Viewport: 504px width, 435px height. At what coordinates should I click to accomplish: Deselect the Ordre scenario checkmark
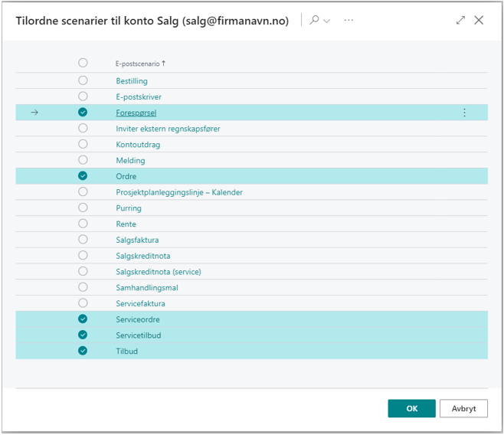[x=83, y=176]
